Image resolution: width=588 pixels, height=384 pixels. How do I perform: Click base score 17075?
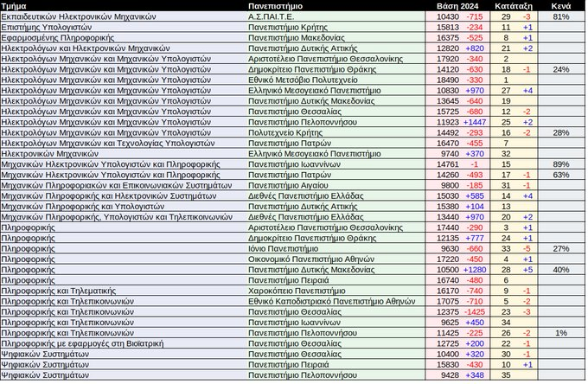point(448,301)
